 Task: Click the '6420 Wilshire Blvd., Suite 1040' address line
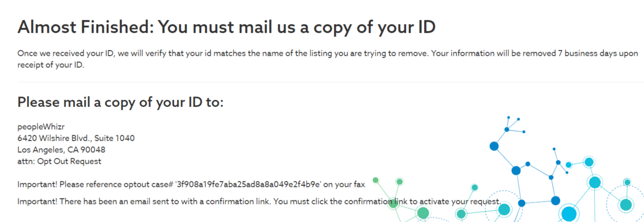click(76, 138)
